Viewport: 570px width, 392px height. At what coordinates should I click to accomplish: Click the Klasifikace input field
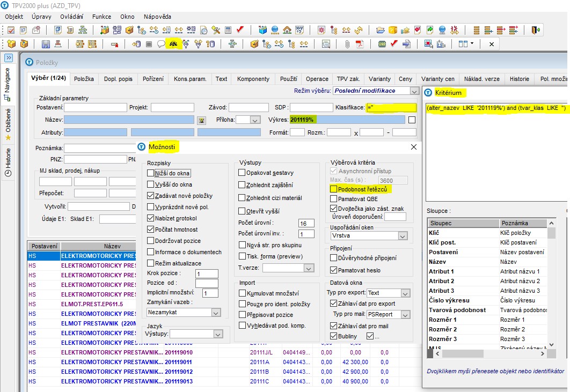pyautogui.click(x=391, y=108)
